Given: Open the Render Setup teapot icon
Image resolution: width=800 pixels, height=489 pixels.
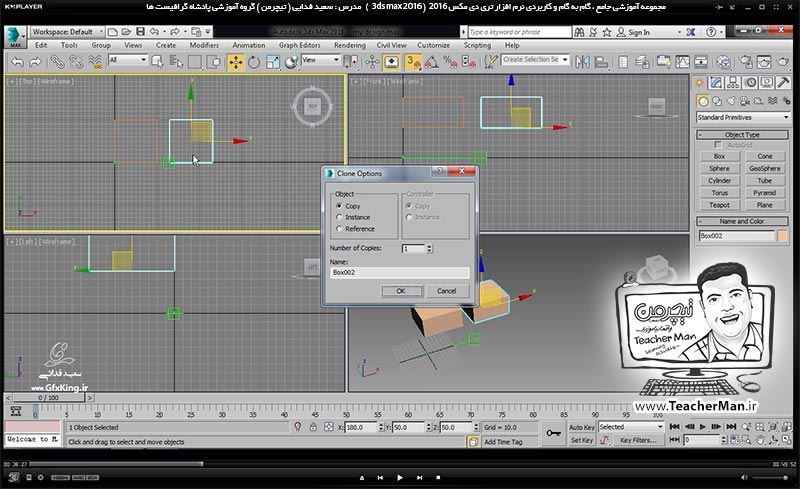Looking at the screenshot, I should click(745, 62).
